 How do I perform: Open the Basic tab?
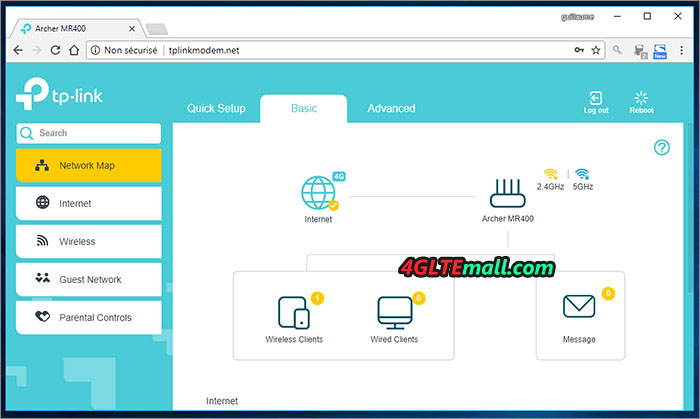tap(303, 109)
